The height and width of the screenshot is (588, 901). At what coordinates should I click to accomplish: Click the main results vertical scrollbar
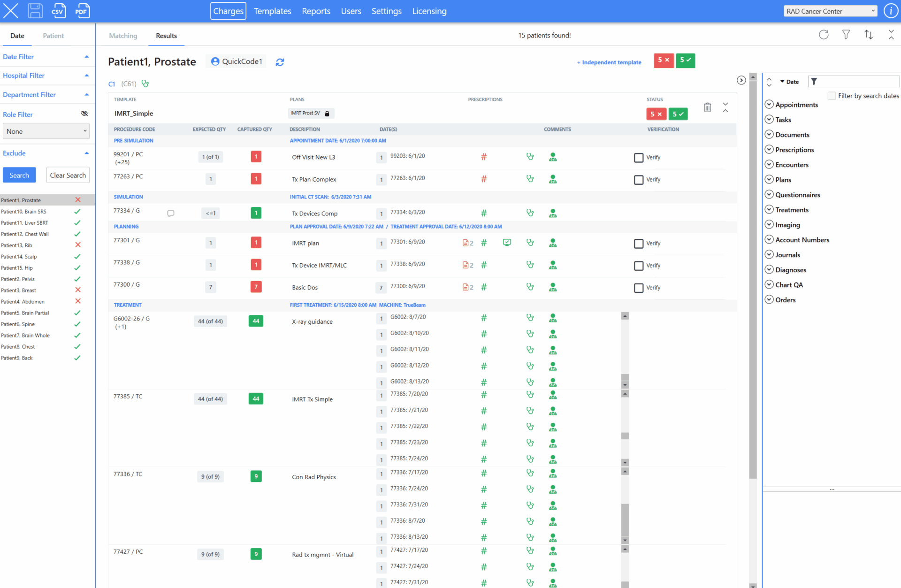coord(753,279)
